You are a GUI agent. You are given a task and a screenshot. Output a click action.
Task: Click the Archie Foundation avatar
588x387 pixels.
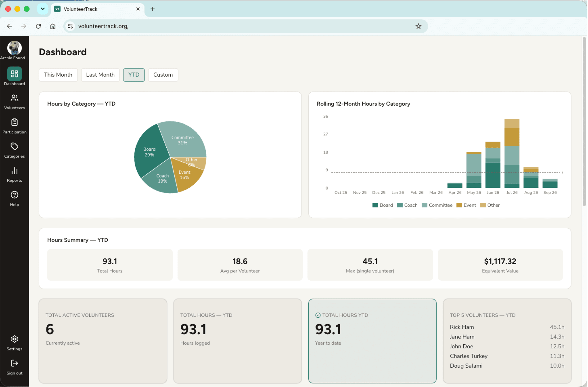[14, 48]
